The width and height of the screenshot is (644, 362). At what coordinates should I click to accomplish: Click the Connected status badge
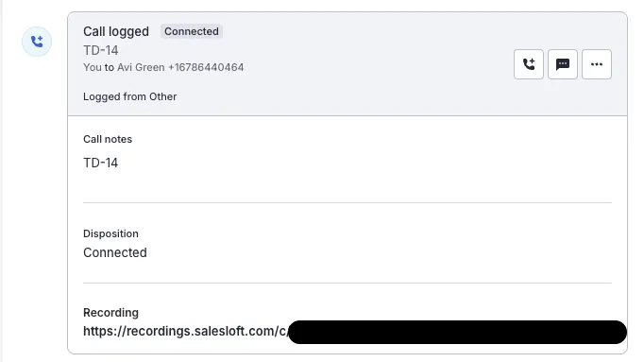pyautogui.click(x=192, y=31)
